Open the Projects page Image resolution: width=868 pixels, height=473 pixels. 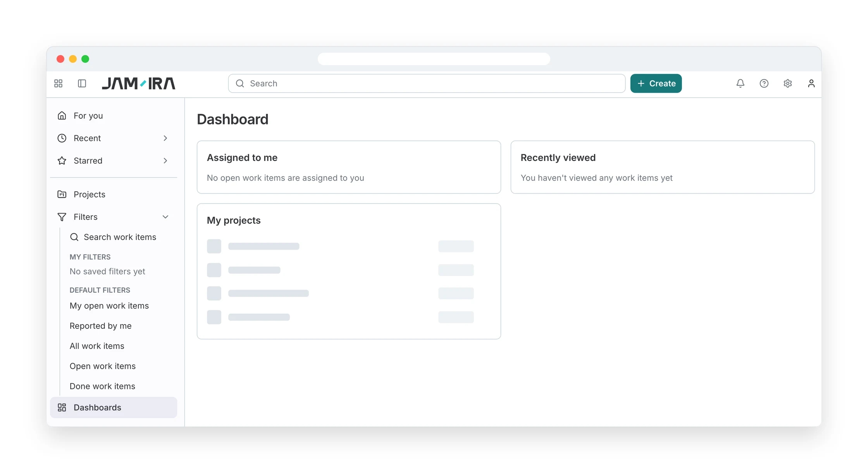click(x=114, y=194)
